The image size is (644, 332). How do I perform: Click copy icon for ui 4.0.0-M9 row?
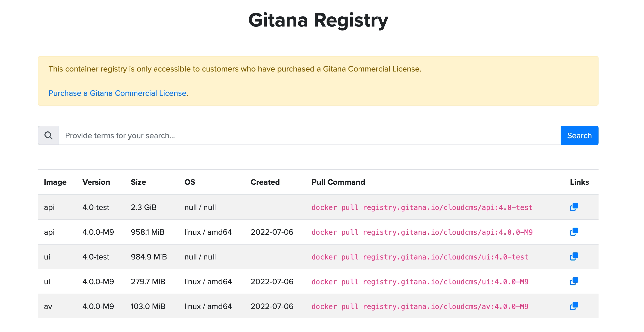pyautogui.click(x=574, y=281)
